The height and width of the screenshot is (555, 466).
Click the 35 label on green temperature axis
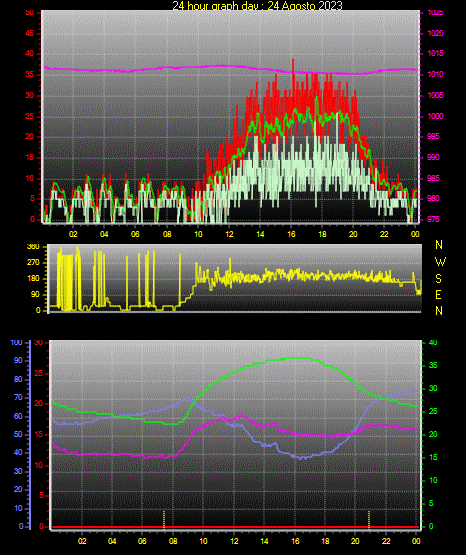[x=433, y=365]
